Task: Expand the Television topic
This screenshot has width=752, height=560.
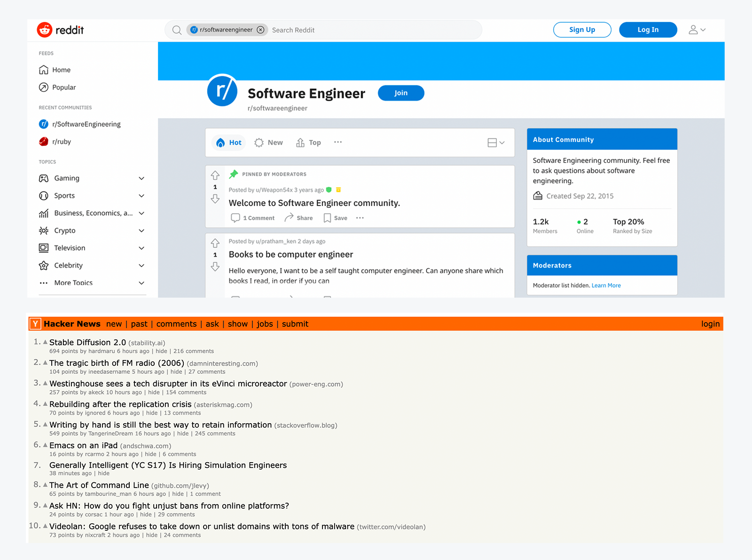Action: [141, 248]
